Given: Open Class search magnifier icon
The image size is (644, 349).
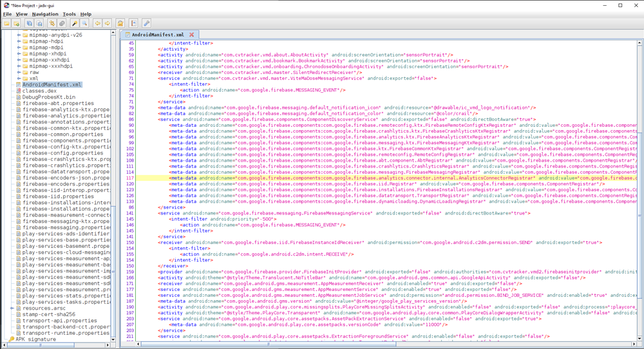Looking at the screenshot, I should [84, 23].
